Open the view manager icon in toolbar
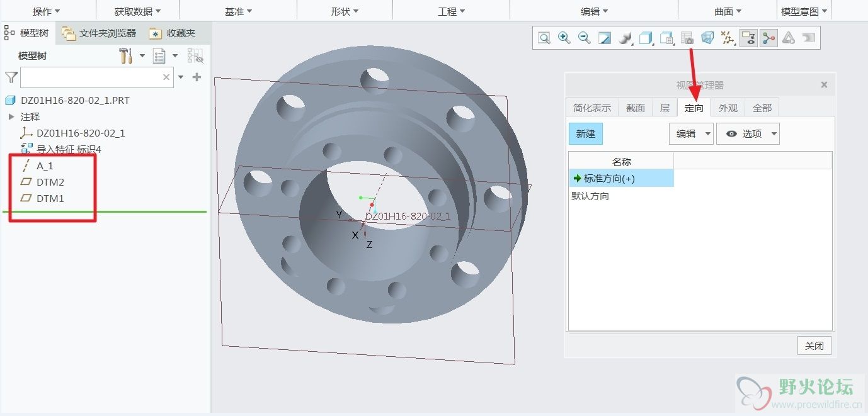The image size is (868, 416). (x=666, y=38)
